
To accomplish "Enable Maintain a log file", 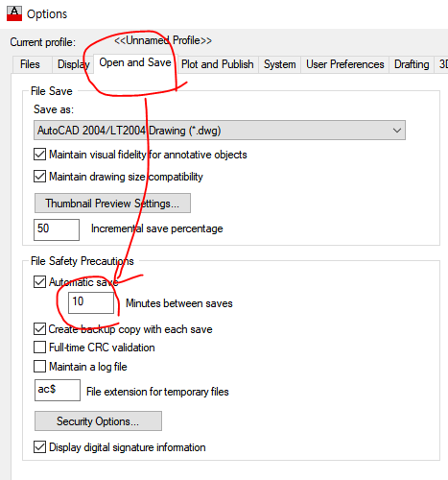I will pyautogui.click(x=39, y=367).
